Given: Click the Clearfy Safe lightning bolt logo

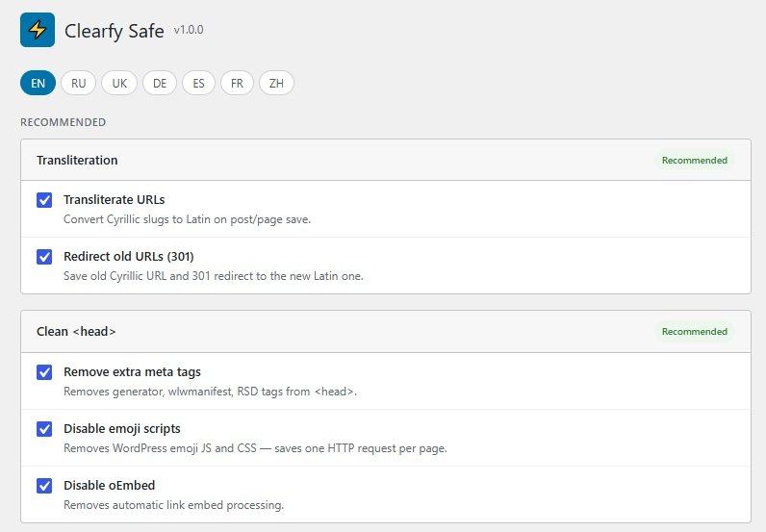Looking at the screenshot, I should (38, 30).
